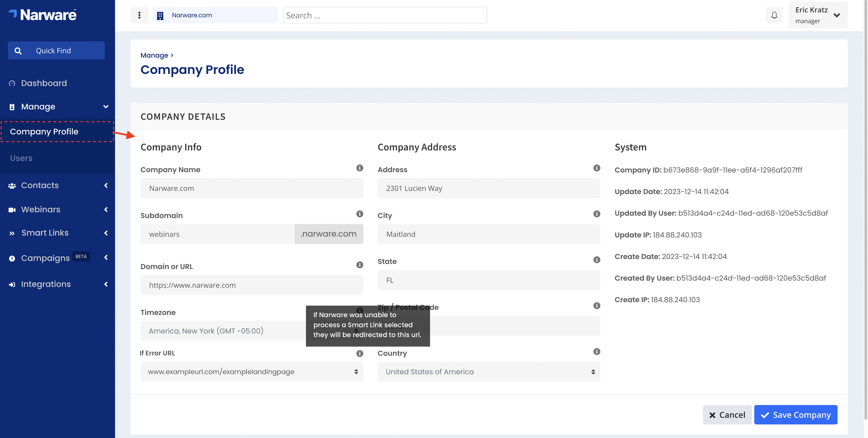868x438 pixels.
Task: Show info for Country field
Action: pyautogui.click(x=596, y=351)
